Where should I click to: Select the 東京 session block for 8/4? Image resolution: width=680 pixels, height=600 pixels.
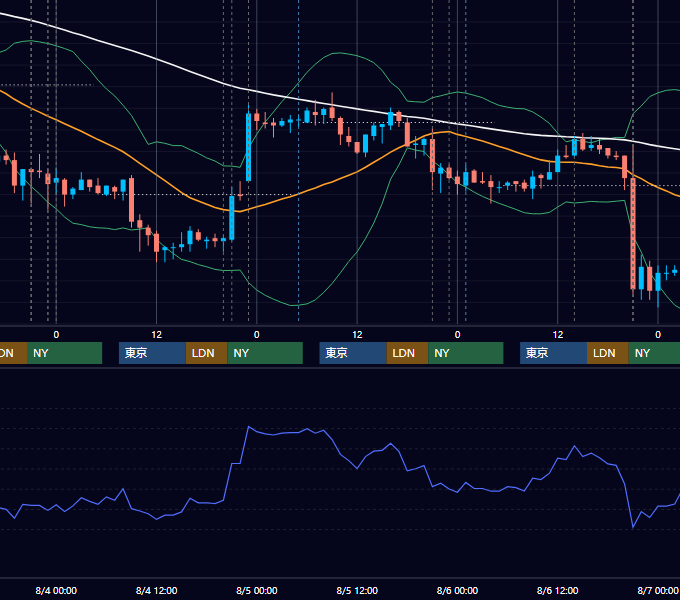(x=152, y=353)
